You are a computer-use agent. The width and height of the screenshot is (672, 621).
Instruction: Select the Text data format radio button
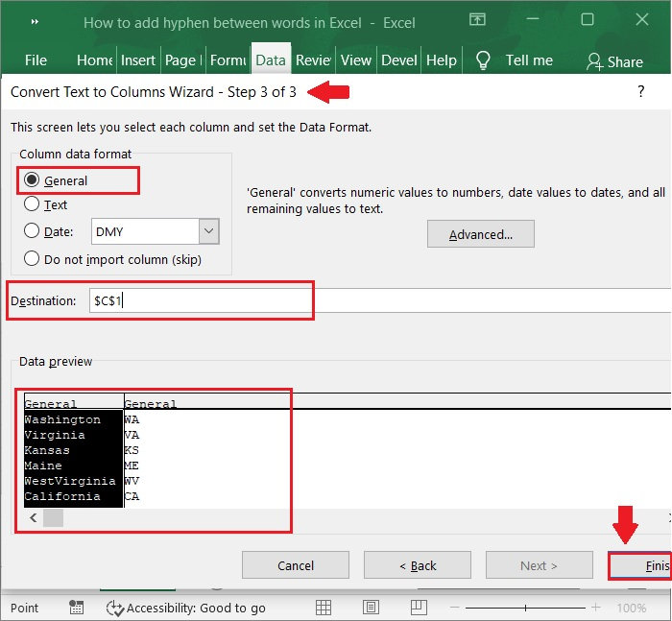click(x=32, y=204)
